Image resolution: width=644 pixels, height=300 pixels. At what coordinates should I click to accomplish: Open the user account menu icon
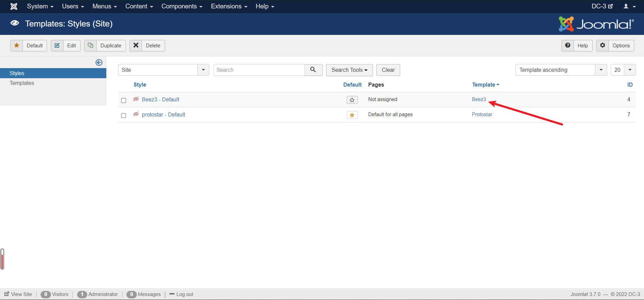(x=630, y=6)
